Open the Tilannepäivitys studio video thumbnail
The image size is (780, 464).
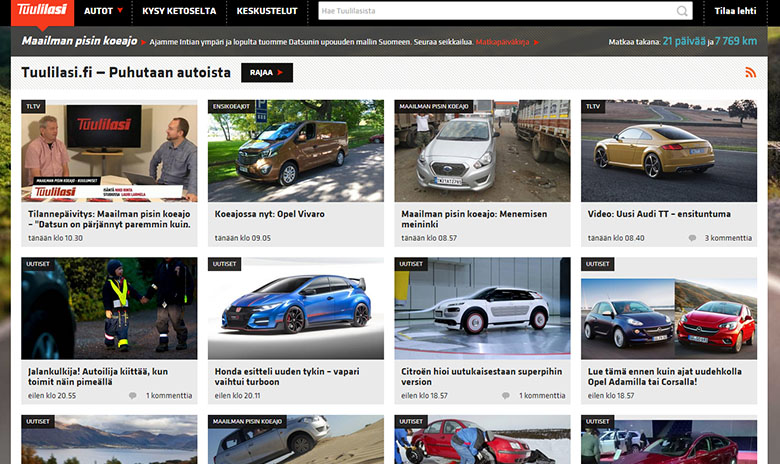[109, 151]
